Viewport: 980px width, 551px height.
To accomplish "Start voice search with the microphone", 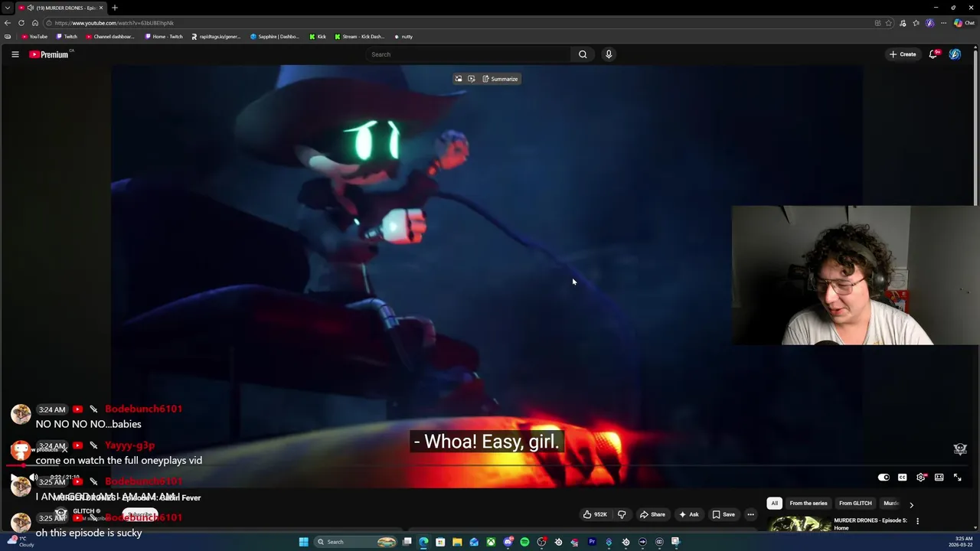I will click(609, 54).
